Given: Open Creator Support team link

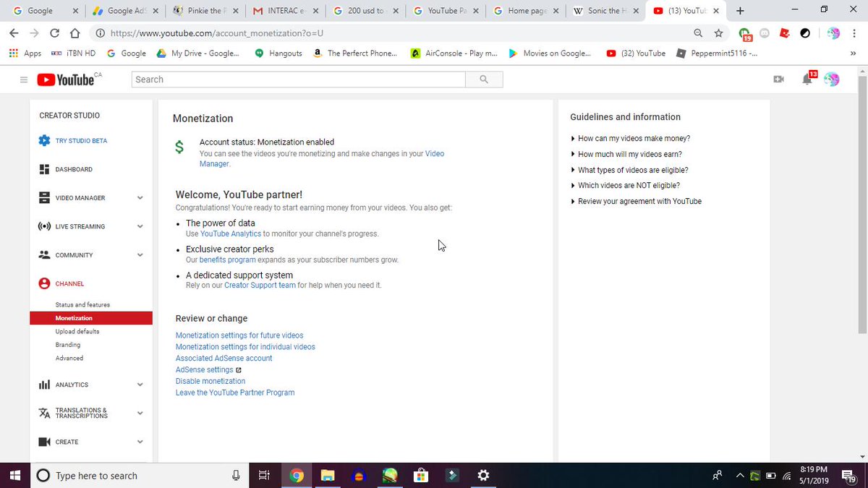Looking at the screenshot, I should point(260,286).
